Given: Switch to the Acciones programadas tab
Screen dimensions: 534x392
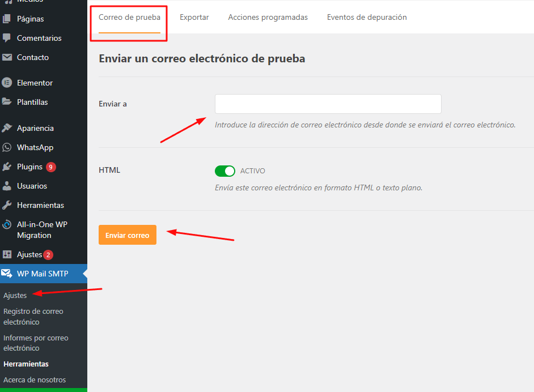Looking at the screenshot, I should pyautogui.click(x=268, y=18).
